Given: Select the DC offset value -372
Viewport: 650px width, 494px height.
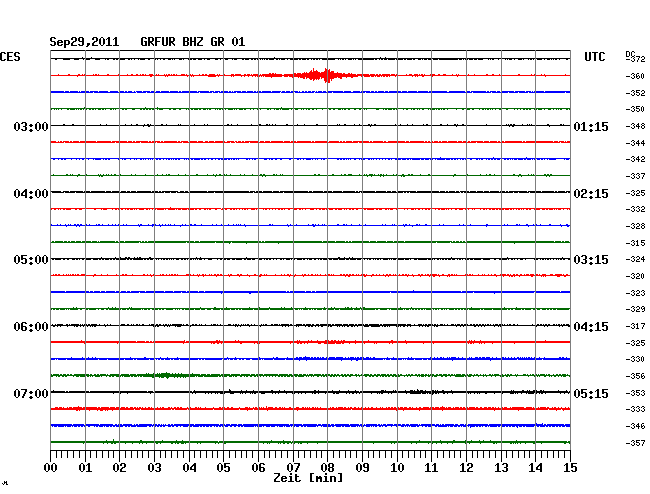Looking at the screenshot, I should 636,59.
